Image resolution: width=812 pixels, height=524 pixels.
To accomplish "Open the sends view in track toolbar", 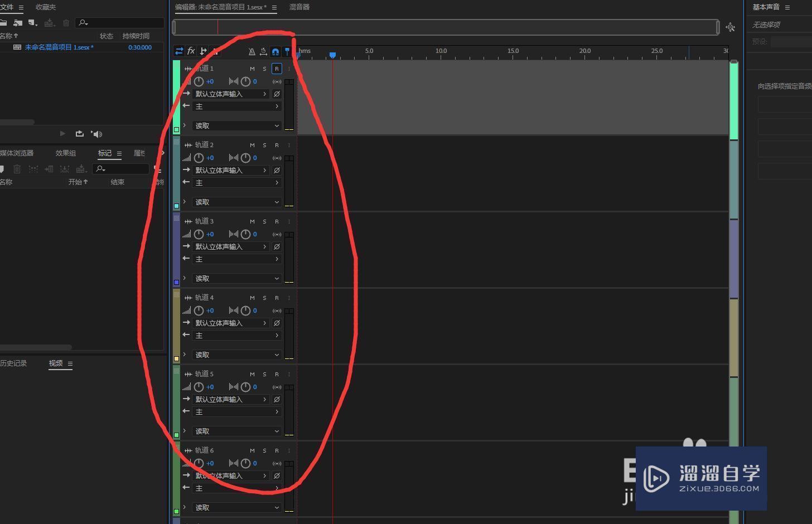I will [203, 51].
